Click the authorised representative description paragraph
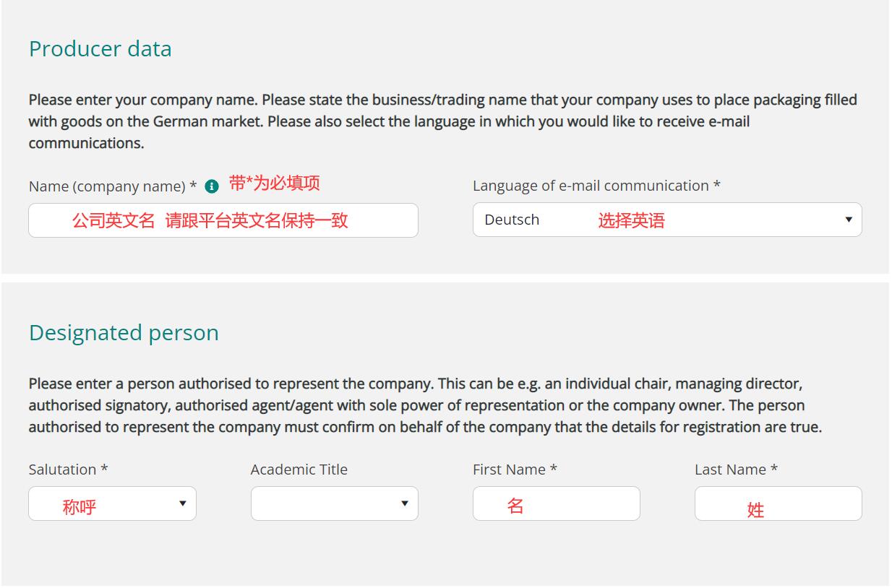 [425, 405]
